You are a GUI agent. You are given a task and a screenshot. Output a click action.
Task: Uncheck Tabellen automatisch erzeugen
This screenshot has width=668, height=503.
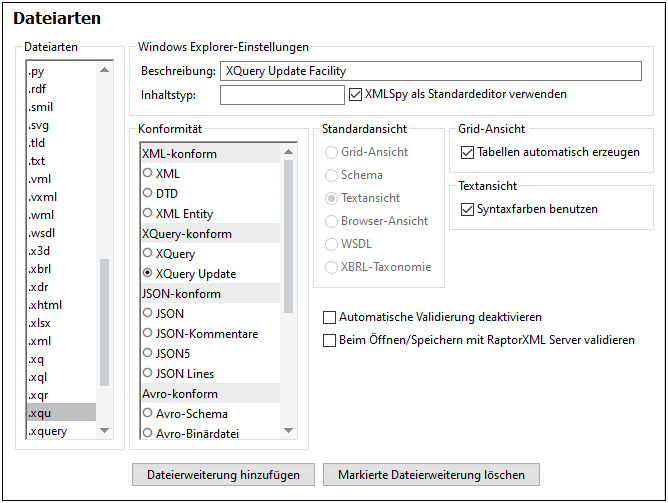(x=467, y=153)
